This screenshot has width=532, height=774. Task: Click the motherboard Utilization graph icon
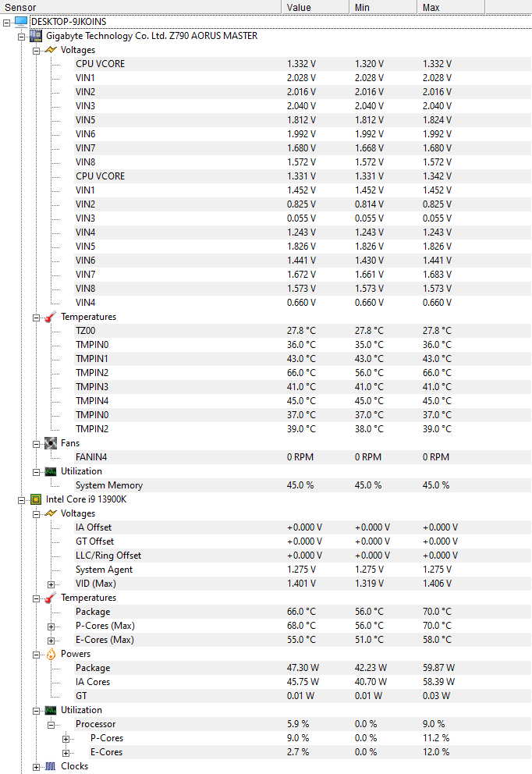51,471
